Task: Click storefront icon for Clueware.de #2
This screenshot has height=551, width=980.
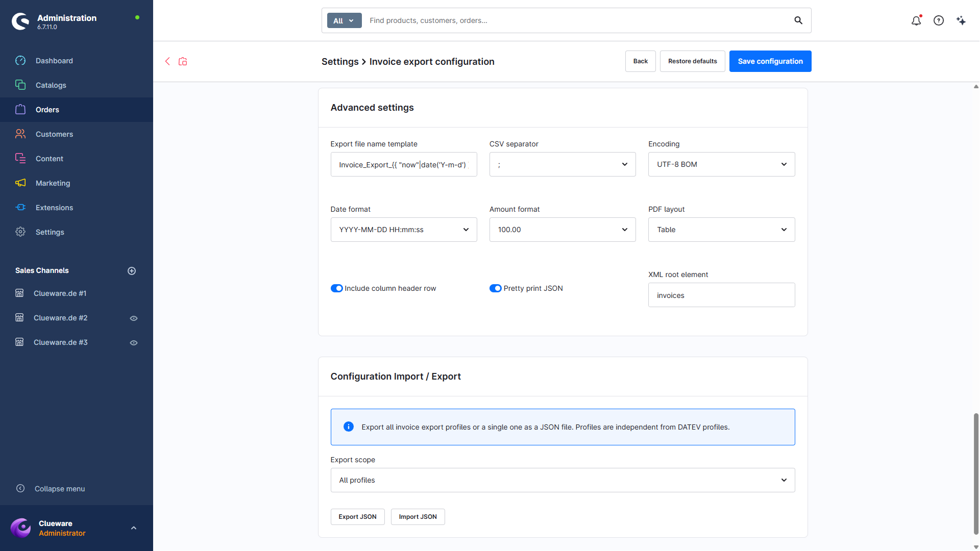Action: [x=19, y=318]
